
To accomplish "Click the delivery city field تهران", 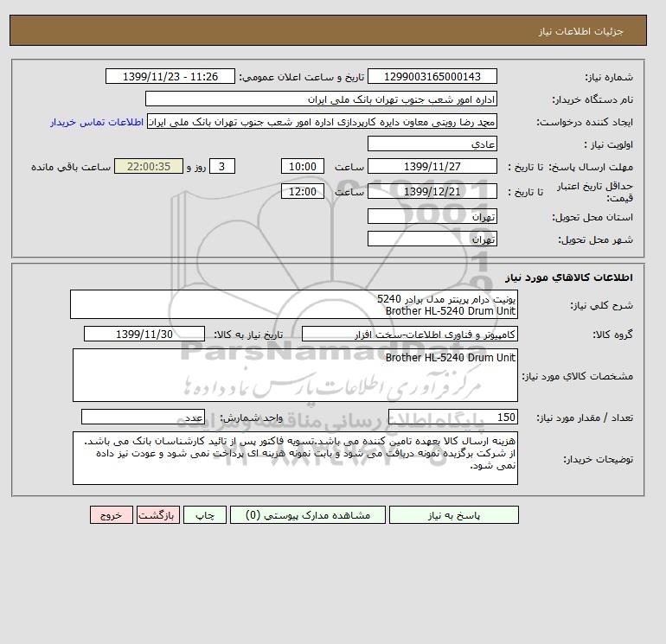I will 432,239.
